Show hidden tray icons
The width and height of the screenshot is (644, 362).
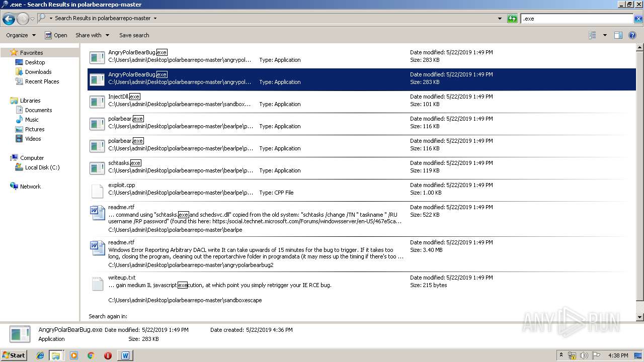[562, 355]
